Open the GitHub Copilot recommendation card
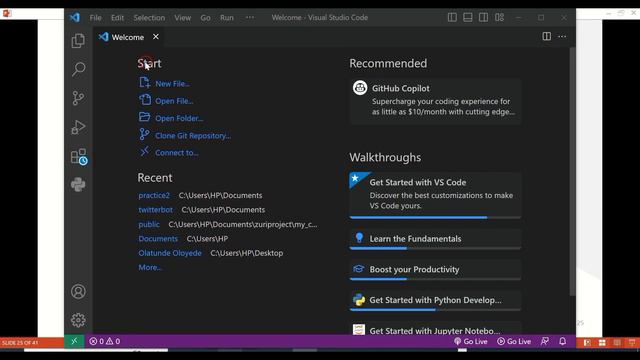 [435, 101]
